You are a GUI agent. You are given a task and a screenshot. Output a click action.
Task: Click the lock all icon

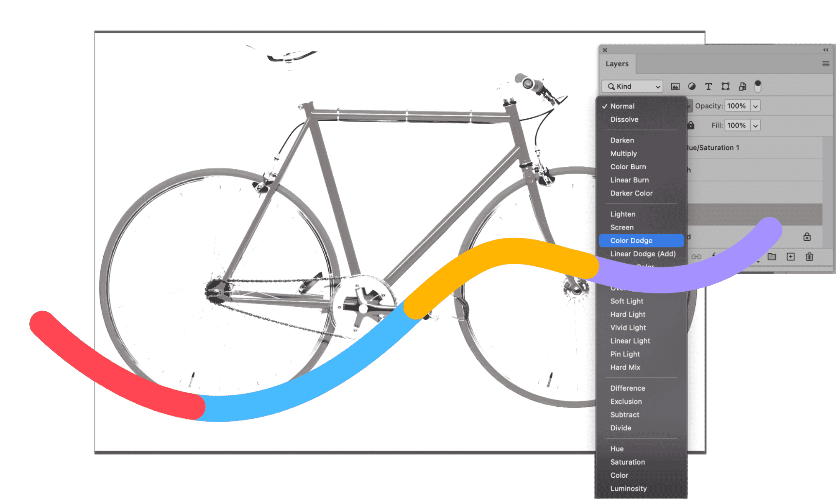pyautogui.click(x=691, y=125)
